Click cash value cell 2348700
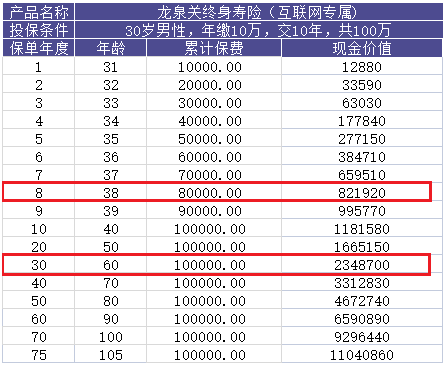The height and width of the screenshot is (365, 445). [362, 265]
